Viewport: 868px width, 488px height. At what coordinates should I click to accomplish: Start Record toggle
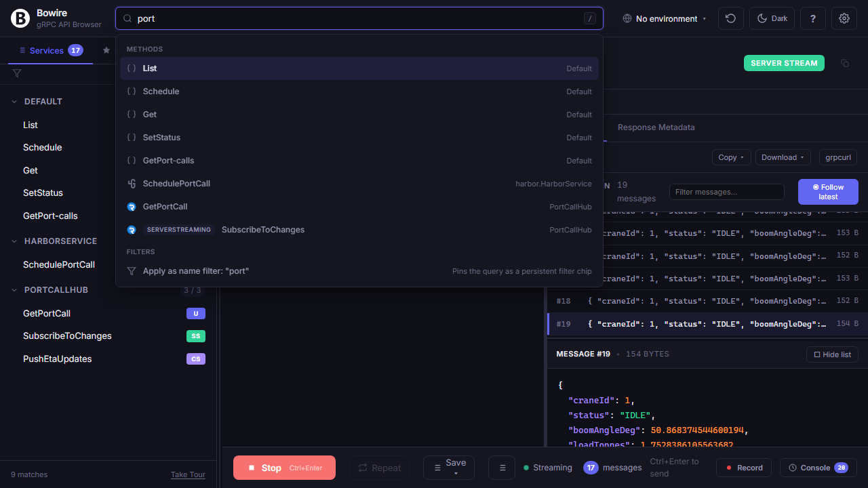(x=745, y=468)
